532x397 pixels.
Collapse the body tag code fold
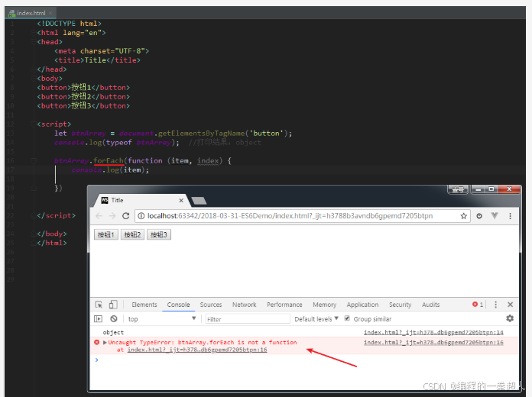pyautogui.click(x=34, y=79)
